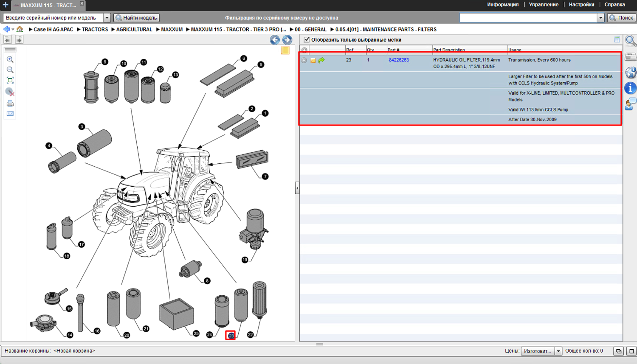Click the cascade windows icon in status bar

619,351
